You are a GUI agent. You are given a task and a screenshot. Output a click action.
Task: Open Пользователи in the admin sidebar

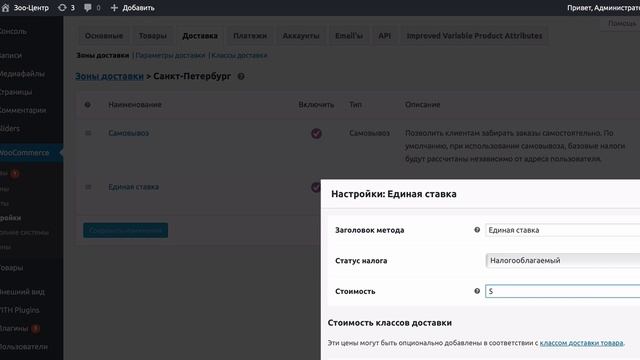coord(24,347)
